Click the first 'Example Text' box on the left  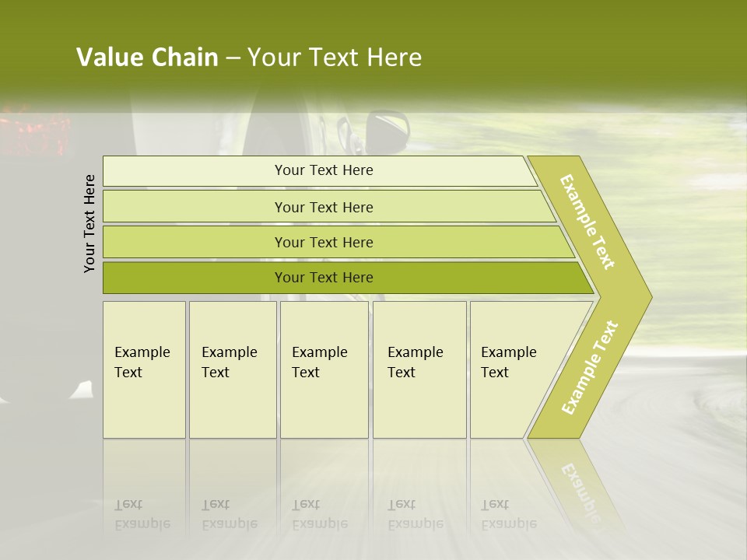click(x=145, y=369)
